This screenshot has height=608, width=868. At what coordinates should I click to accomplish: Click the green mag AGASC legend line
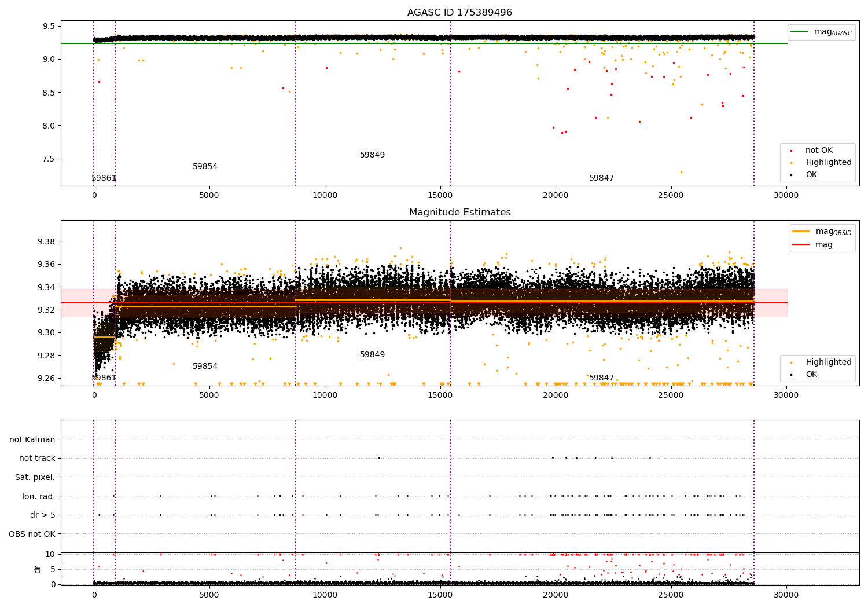coord(800,32)
